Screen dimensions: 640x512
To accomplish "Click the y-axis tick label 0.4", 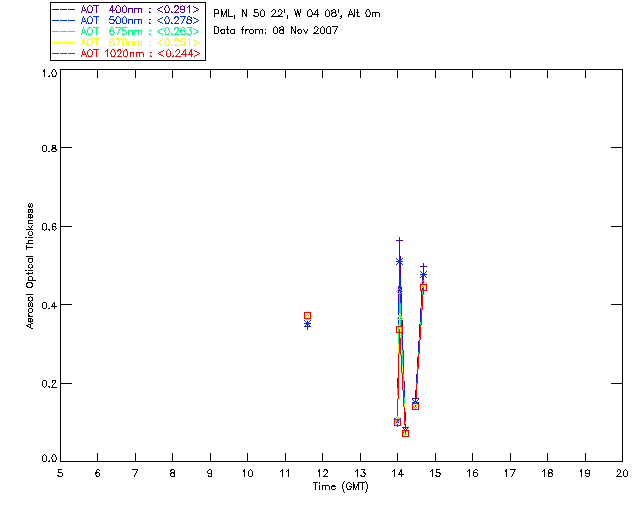I will click(49, 305).
